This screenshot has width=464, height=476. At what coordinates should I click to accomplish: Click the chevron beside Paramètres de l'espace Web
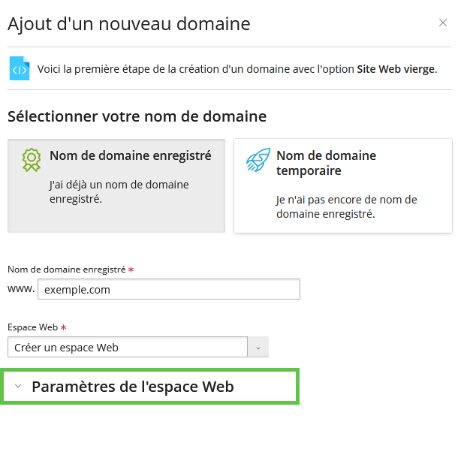click(18, 386)
